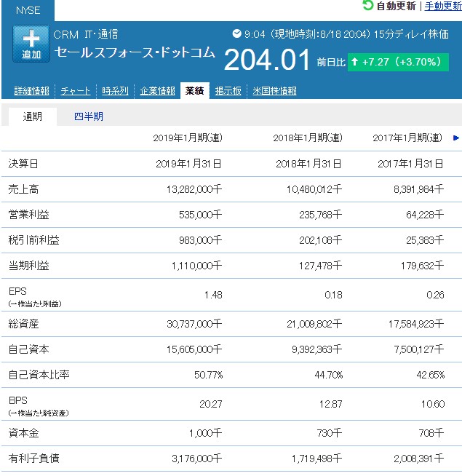This screenshot has height=476, width=462.
Task: Select the 通期 full-year tab
Action: (x=33, y=116)
